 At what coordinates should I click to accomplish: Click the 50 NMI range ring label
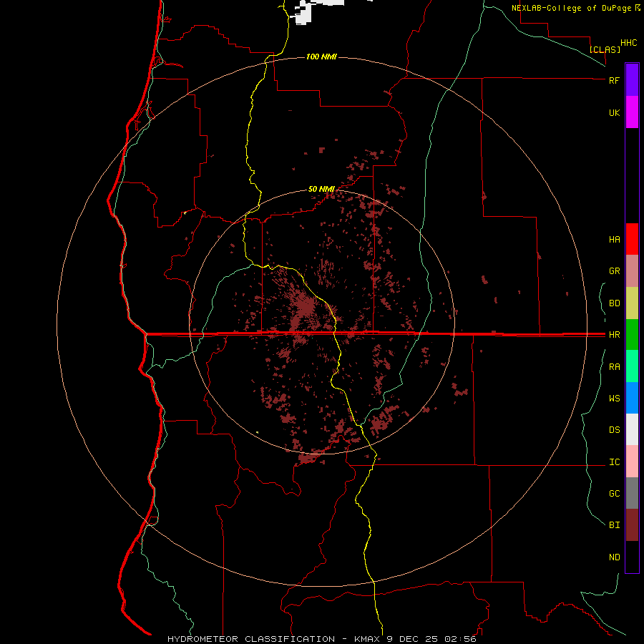[x=321, y=189]
